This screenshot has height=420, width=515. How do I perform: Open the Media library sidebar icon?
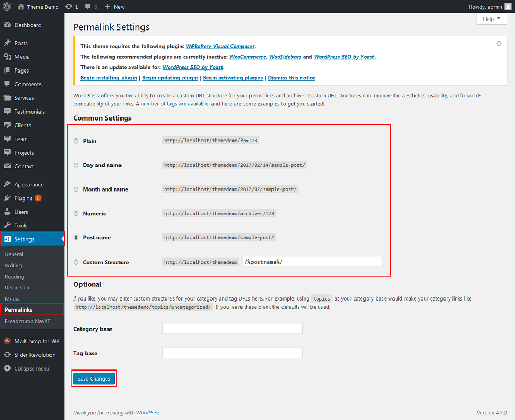7,57
